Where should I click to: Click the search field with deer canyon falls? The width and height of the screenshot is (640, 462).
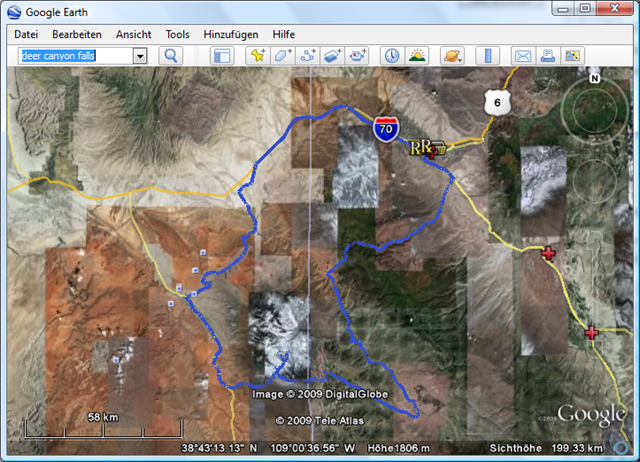[75, 56]
